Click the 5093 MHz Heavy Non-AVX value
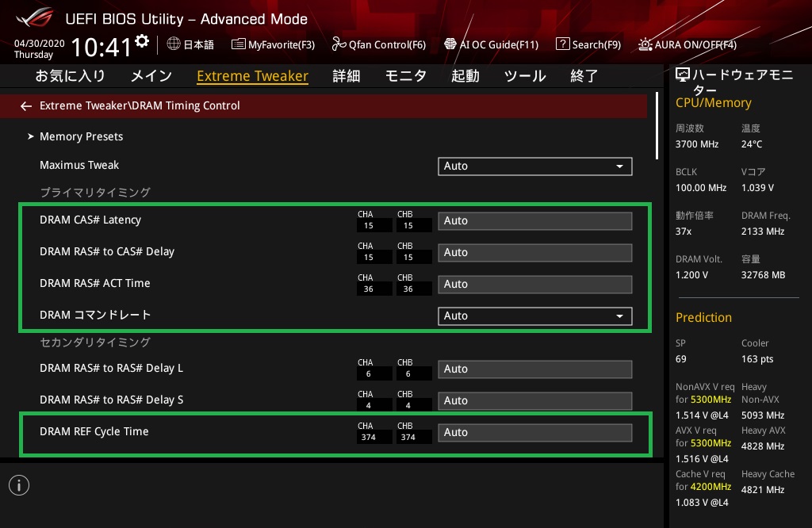This screenshot has height=528, width=812. point(763,415)
